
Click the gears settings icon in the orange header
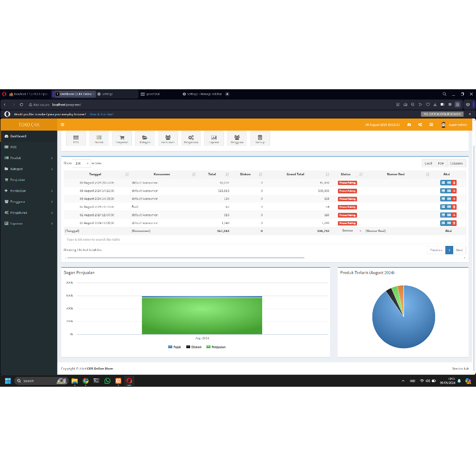pyautogui.click(x=420, y=125)
